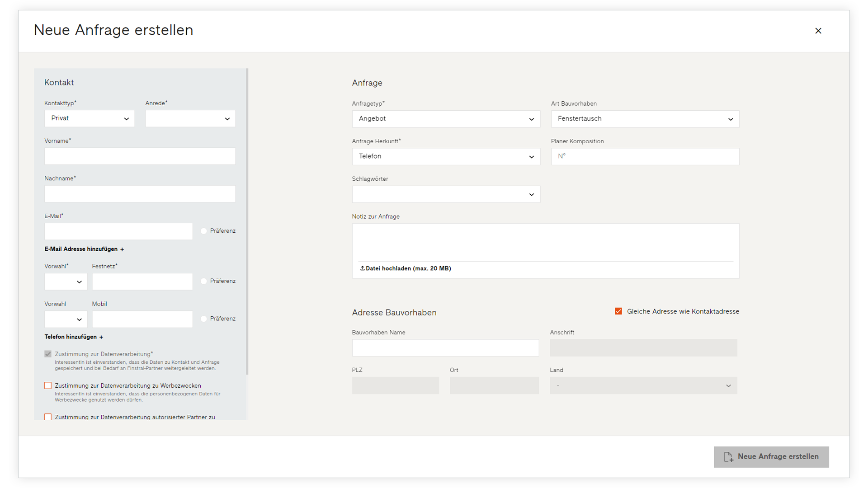This screenshot has width=868, height=488.
Task: Open the Kontakttyp dropdown showing Privat
Action: [90, 118]
